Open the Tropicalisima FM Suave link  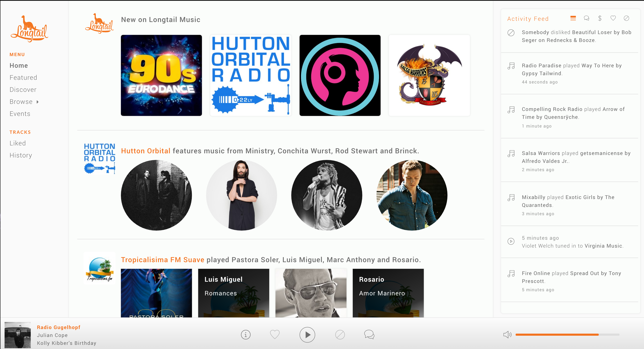click(x=162, y=259)
